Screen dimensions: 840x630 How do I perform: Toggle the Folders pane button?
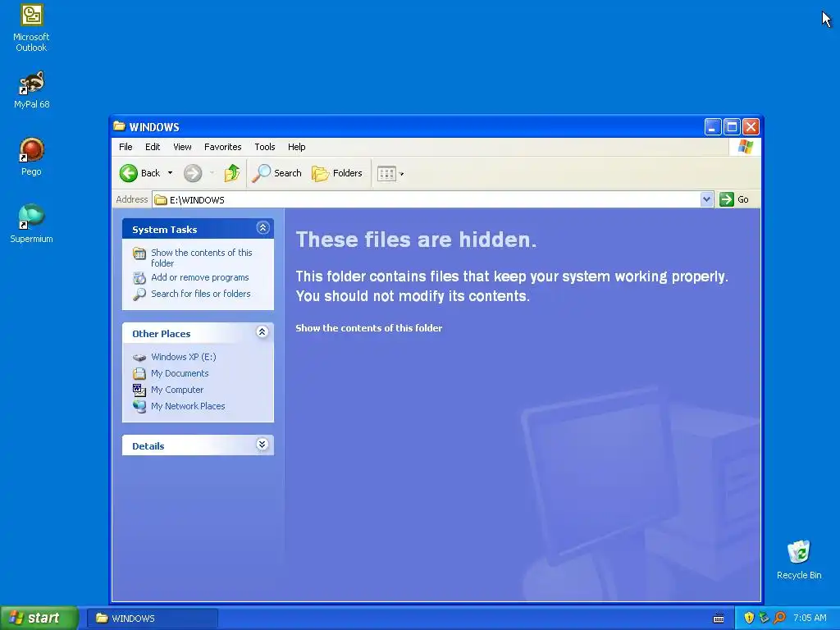pos(337,173)
